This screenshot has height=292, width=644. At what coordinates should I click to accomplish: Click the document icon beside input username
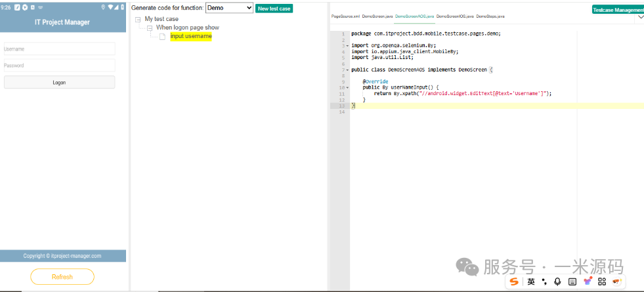tap(162, 37)
